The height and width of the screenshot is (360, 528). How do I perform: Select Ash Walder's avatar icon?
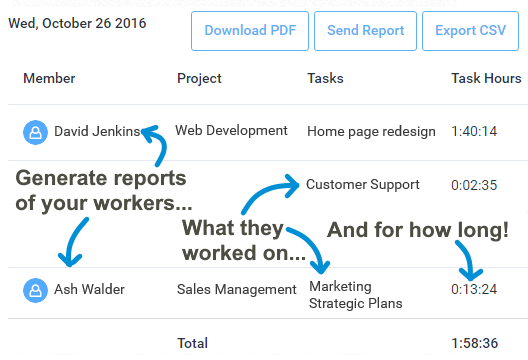pyautogui.click(x=35, y=290)
